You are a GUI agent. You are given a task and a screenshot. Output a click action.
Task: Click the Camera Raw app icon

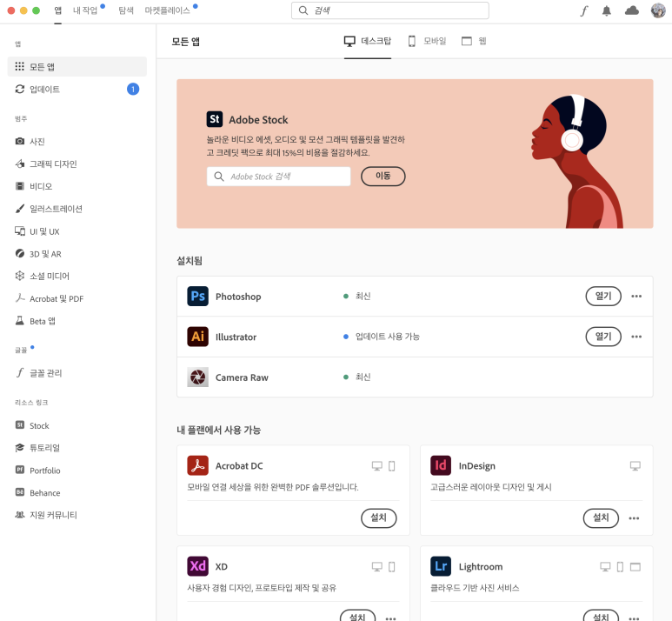tap(197, 377)
